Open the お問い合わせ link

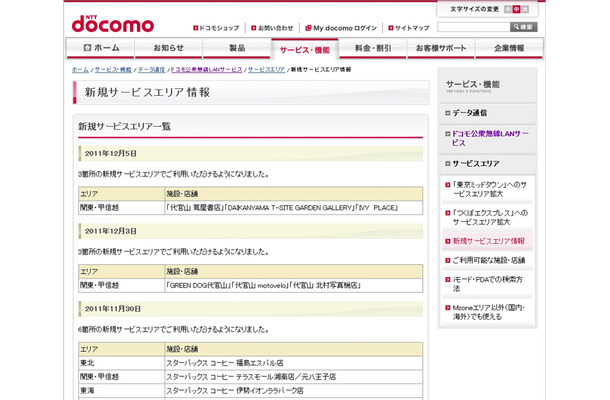click(272, 28)
